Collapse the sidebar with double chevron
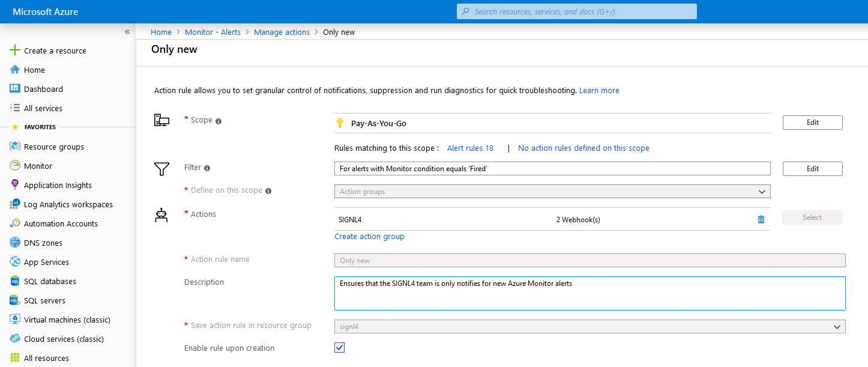868x367 pixels. click(x=127, y=32)
